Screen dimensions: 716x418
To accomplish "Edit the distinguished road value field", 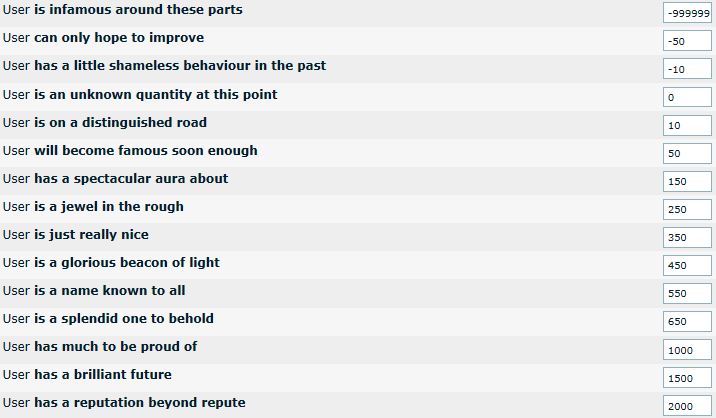I will (x=686, y=125).
